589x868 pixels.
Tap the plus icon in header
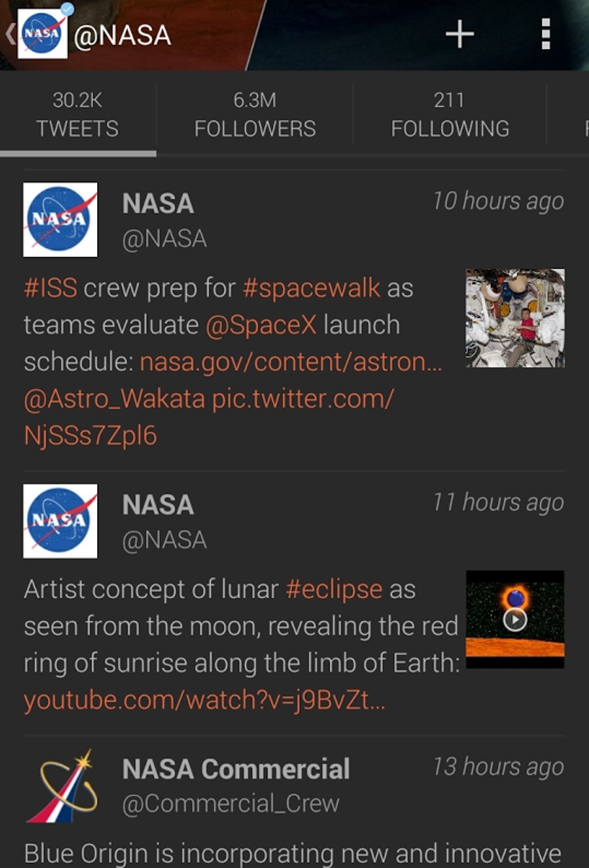(460, 34)
